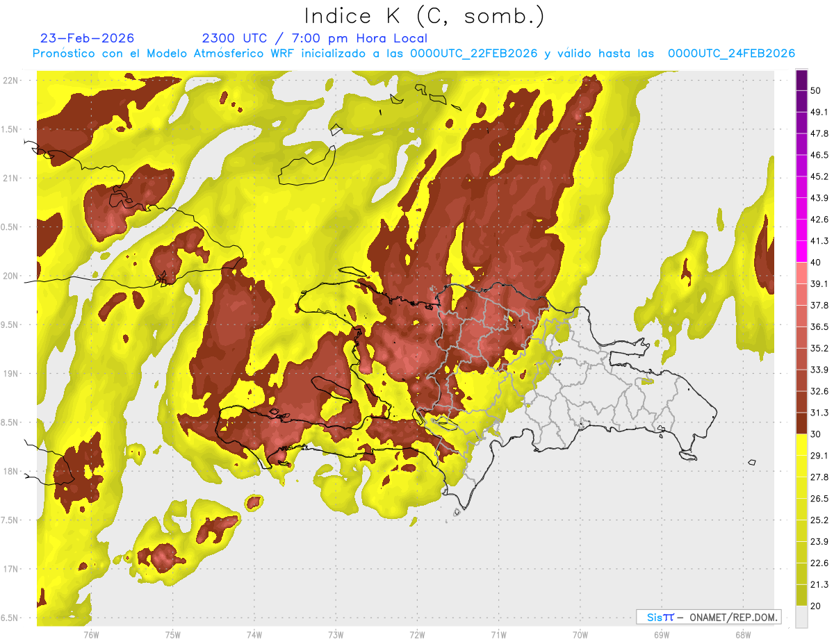834x644 pixels.
Task: Click the 23.9 color scale label
Action: (819, 542)
